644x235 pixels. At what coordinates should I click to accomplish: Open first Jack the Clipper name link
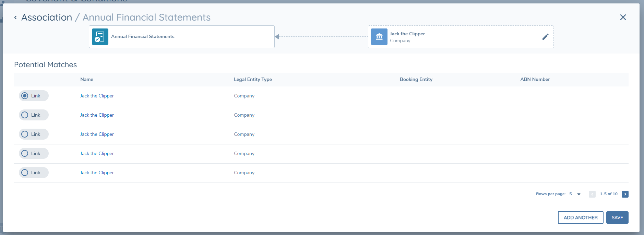[97, 96]
